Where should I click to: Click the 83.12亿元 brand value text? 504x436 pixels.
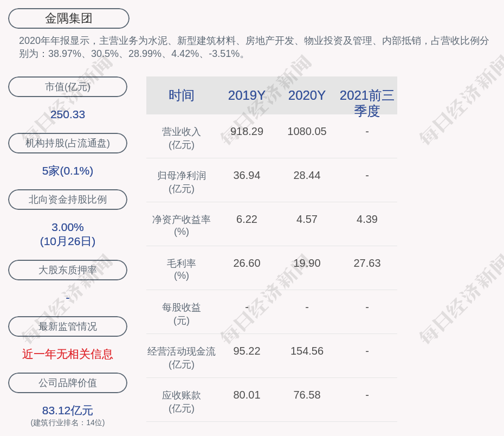click(68, 411)
